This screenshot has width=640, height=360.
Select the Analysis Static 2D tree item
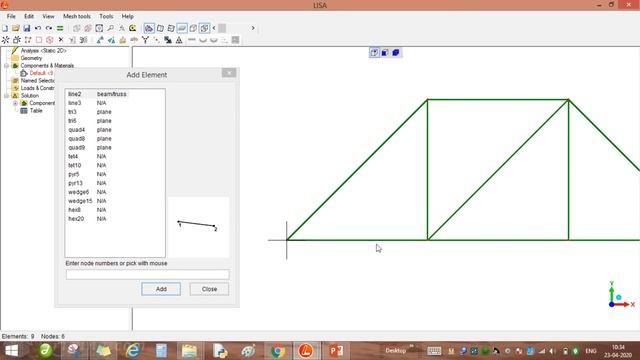43,51
